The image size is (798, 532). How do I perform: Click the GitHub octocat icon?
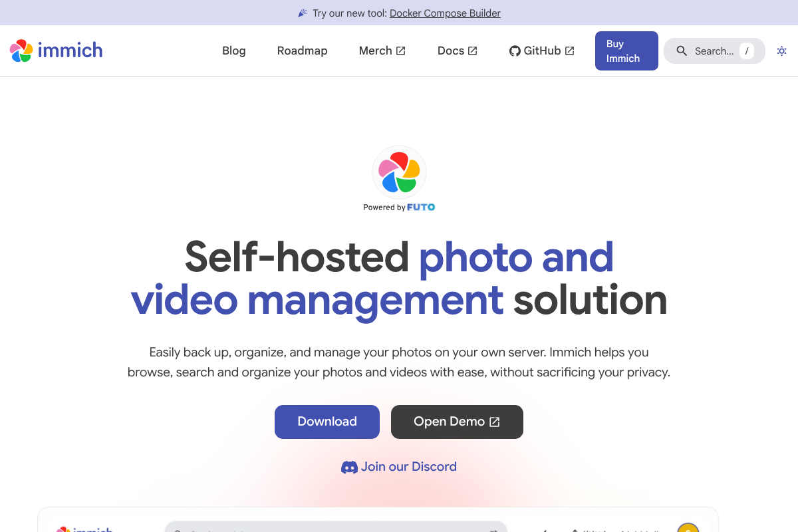coord(515,51)
